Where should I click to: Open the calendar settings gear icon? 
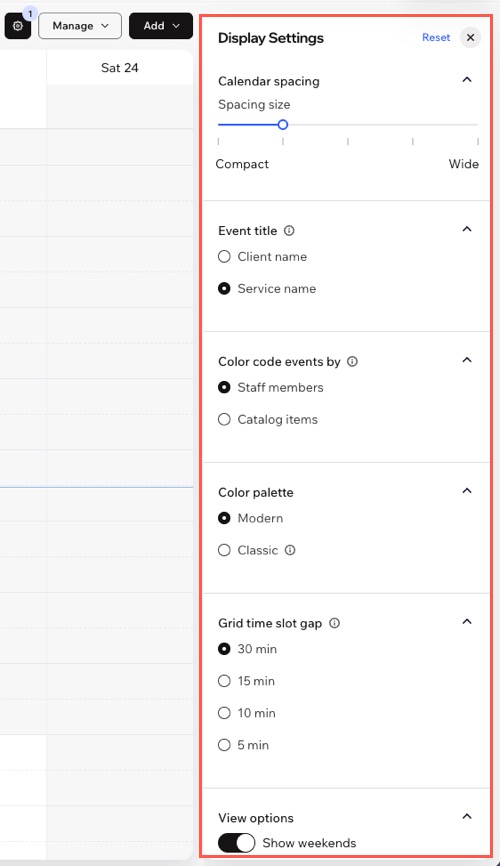pyautogui.click(x=18, y=26)
